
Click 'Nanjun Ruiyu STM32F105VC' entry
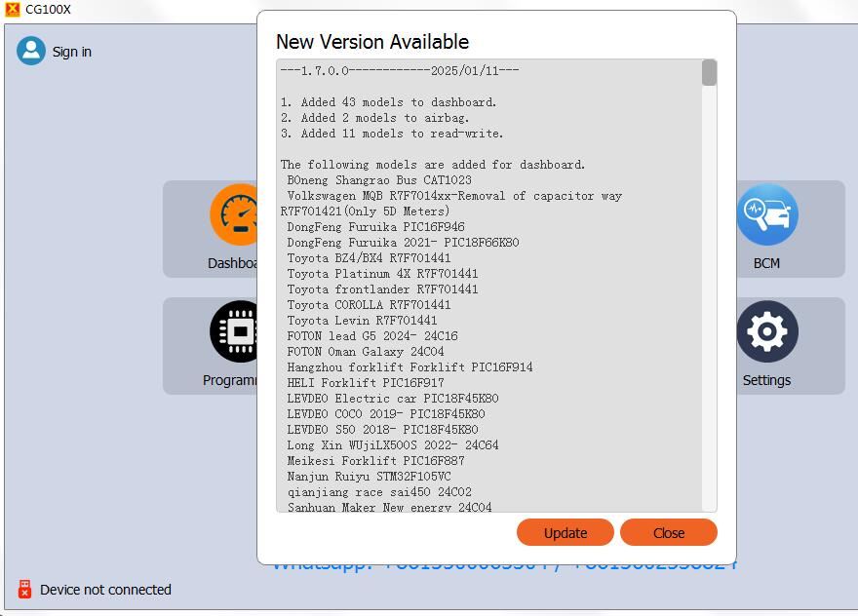[369, 477]
